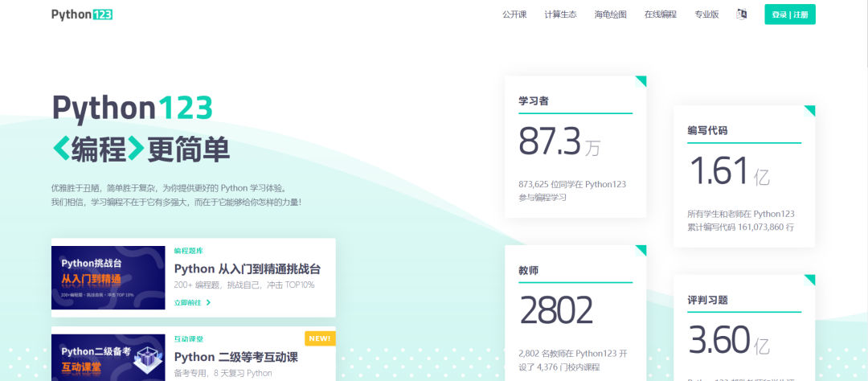Click the Python 从入门到精通挑战台 title
Image resolution: width=868 pixels, height=381 pixels.
coord(247,269)
